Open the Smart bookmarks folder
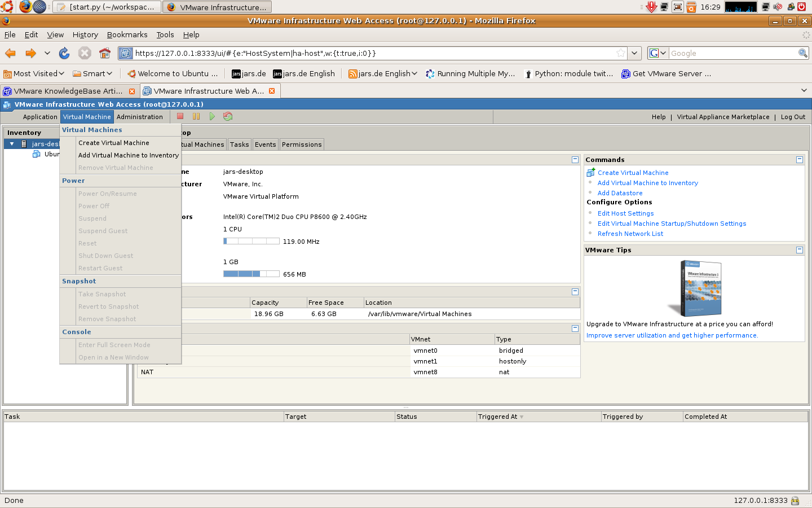This screenshot has height=508, width=812. click(x=92, y=73)
